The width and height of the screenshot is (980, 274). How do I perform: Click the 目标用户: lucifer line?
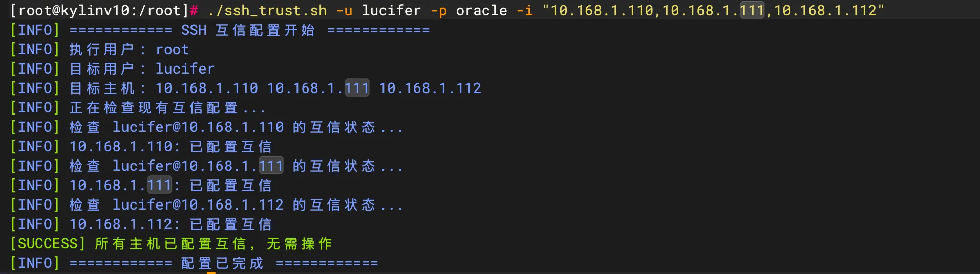pyautogui.click(x=142, y=68)
